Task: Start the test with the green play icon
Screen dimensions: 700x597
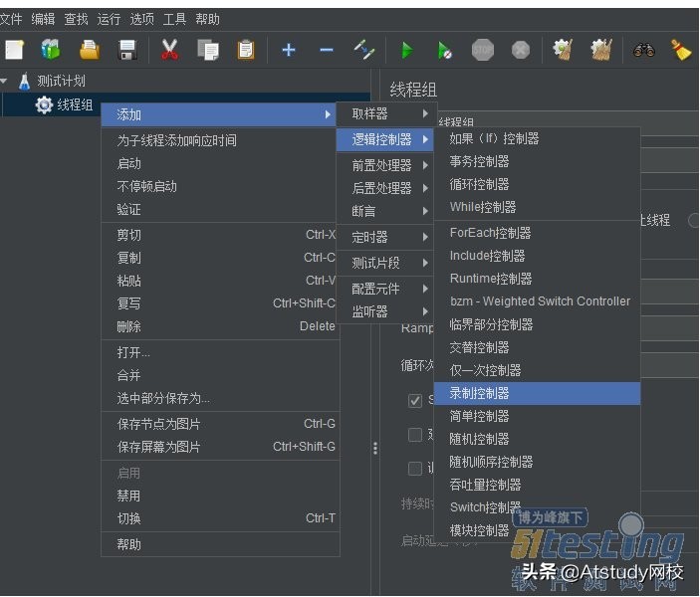Action: pos(406,50)
